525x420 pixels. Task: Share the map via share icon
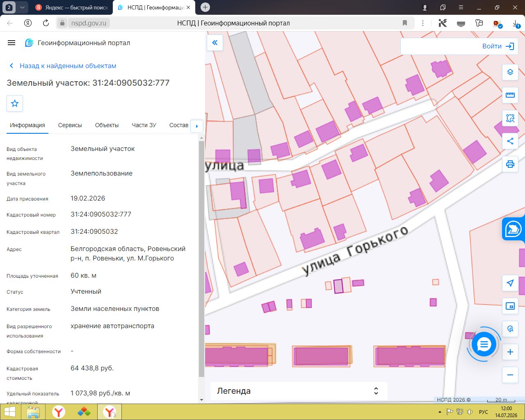tap(510, 141)
